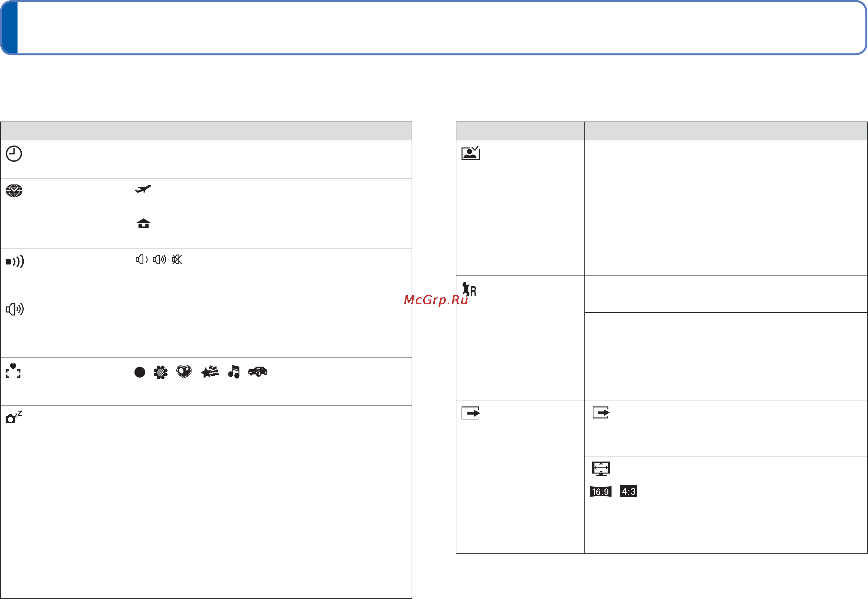Select the heart shaped focus icon
The width and height of the screenshot is (868, 599).
coord(184,372)
